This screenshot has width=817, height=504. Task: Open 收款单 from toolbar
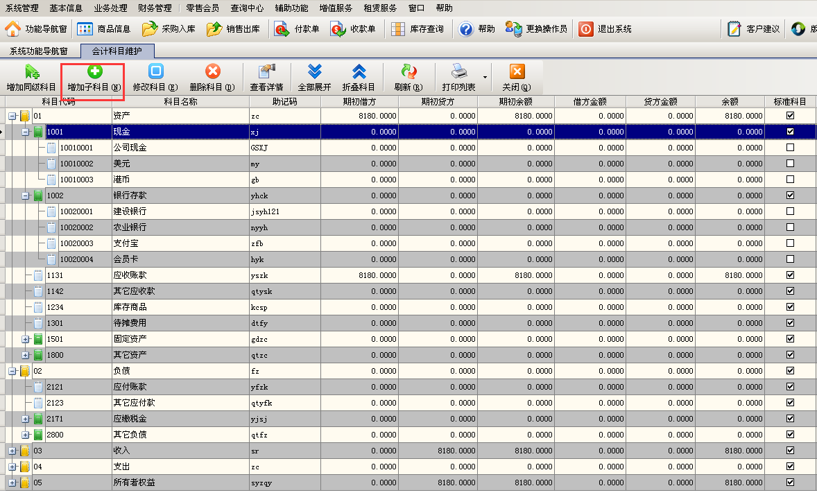coord(353,28)
